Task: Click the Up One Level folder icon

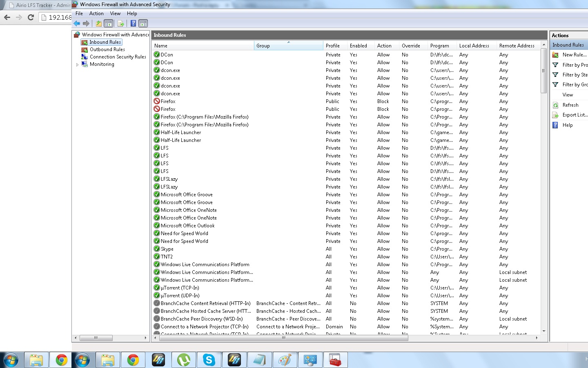Action: point(99,23)
